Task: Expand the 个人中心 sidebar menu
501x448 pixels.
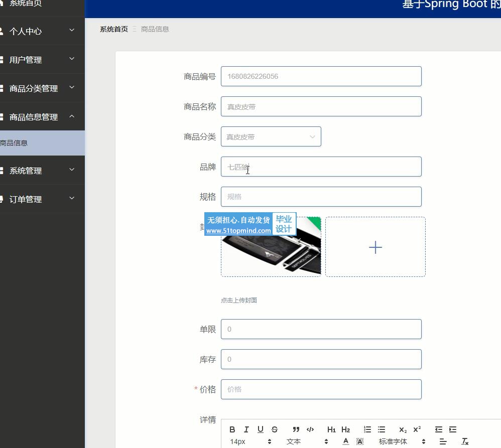Action: tap(42, 31)
